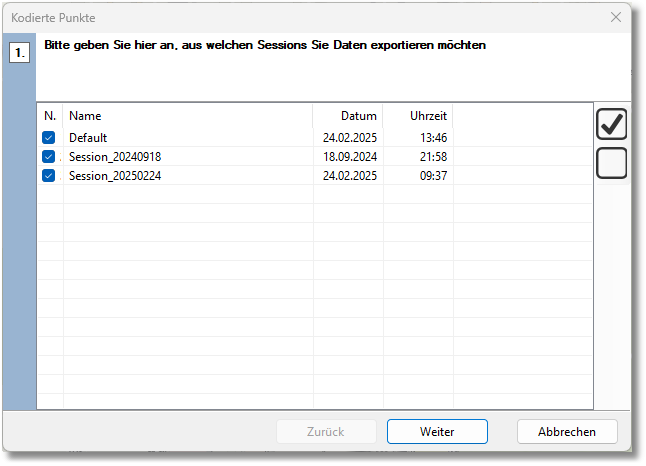
Task: Click the select-all checkmark icon
Action: click(611, 123)
